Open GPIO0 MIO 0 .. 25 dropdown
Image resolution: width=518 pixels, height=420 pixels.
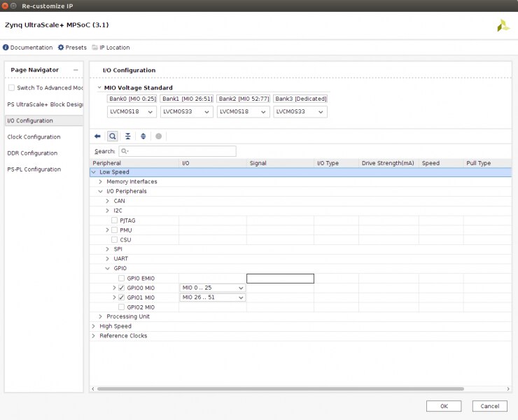(x=212, y=288)
